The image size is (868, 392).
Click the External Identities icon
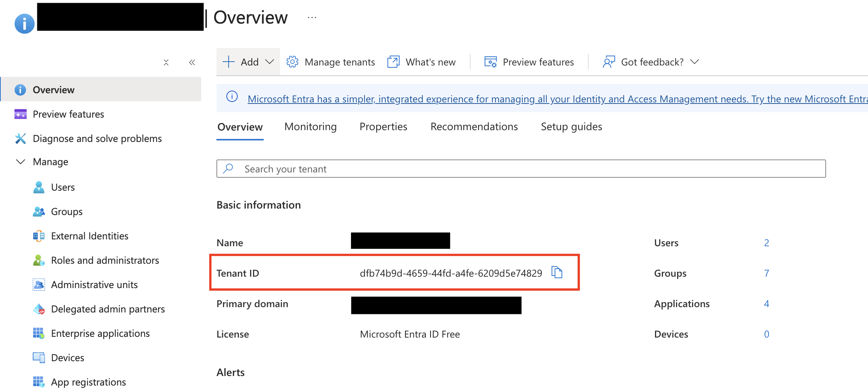[x=39, y=236]
